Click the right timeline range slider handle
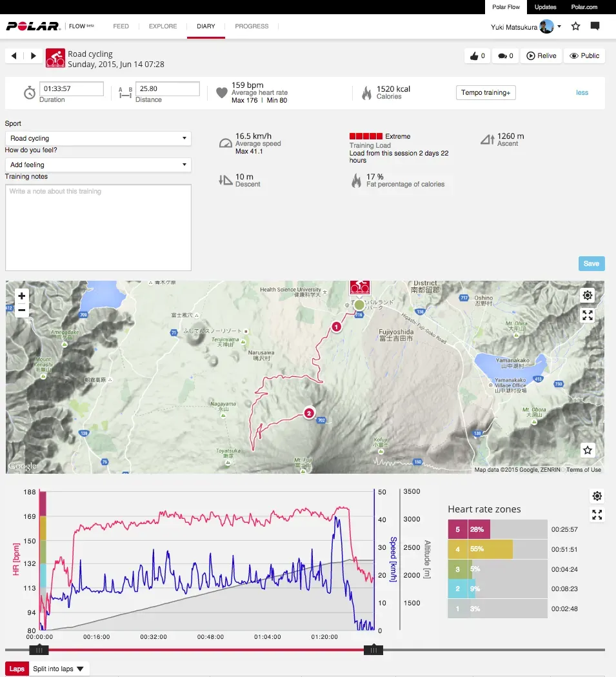 click(373, 650)
